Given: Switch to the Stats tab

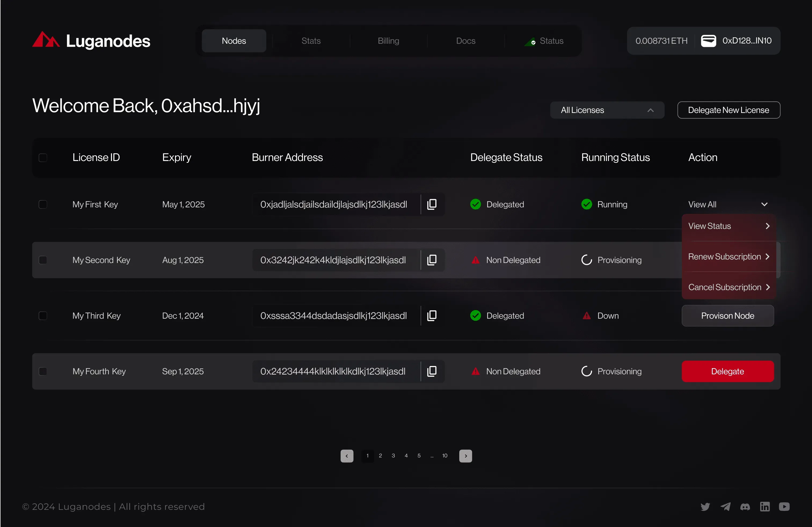Looking at the screenshot, I should point(311,41).
